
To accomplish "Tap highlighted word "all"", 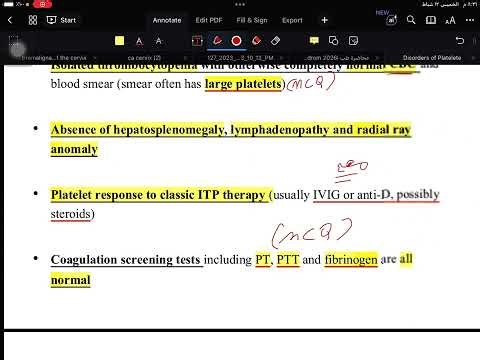I will 406,259.
